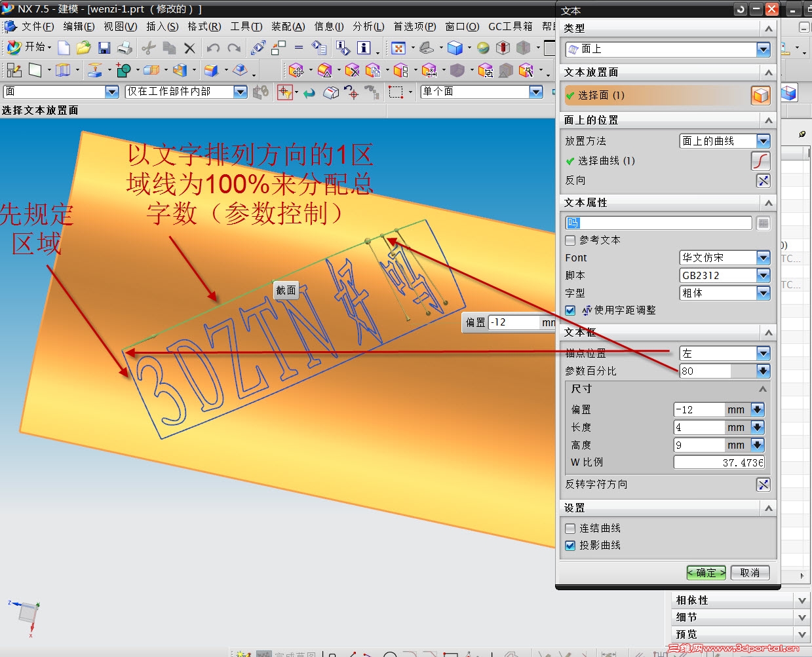Open the 分析(L) menu

(368, 26)
